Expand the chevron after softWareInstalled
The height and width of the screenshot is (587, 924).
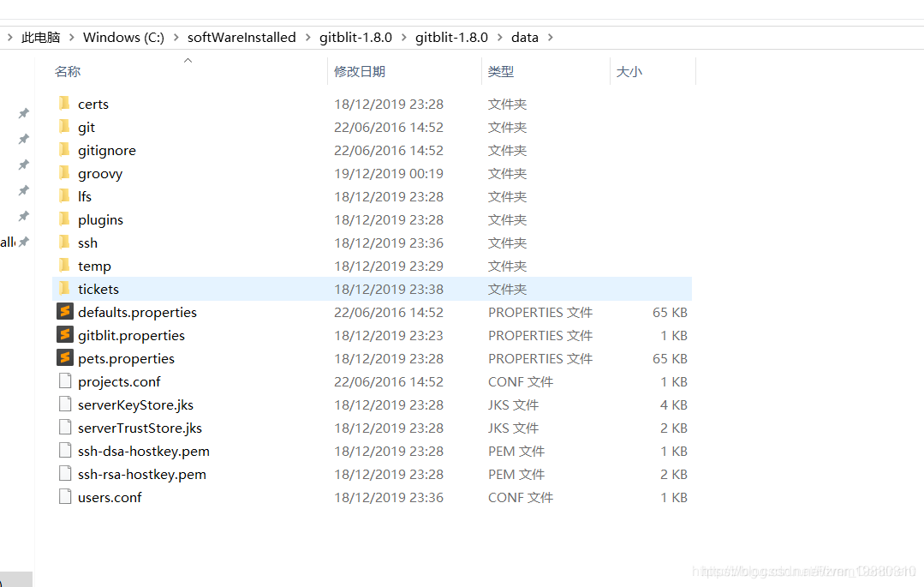point(307,38)
